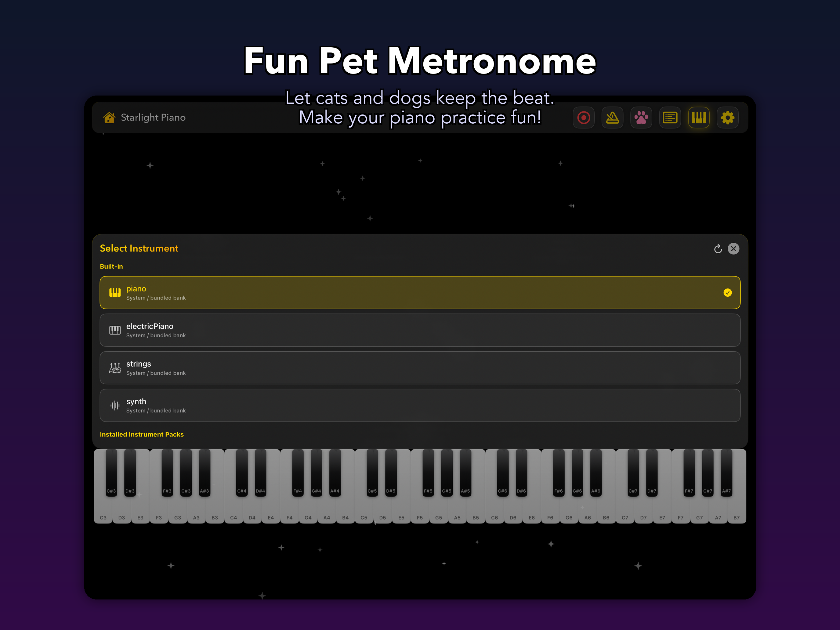The height and width of the screenshot is (630, 840).
Task: Play the C6 white key
Action: tap(494, 511)
